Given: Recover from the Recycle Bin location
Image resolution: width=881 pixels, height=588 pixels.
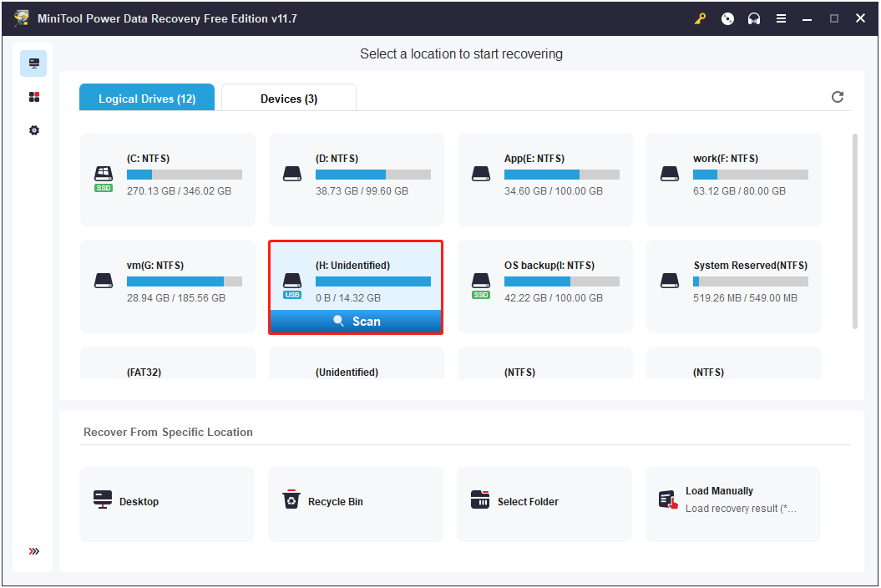Looking at the screenshot, I should 356,503.
